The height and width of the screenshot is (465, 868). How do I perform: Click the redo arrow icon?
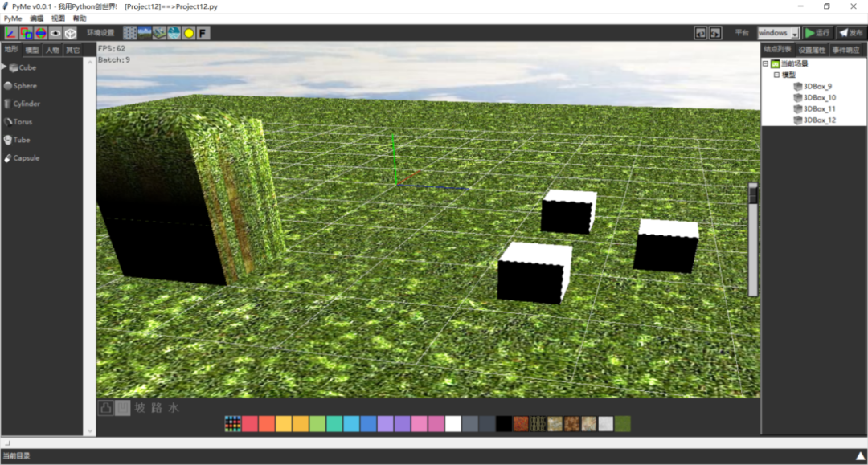click(716, 33)
